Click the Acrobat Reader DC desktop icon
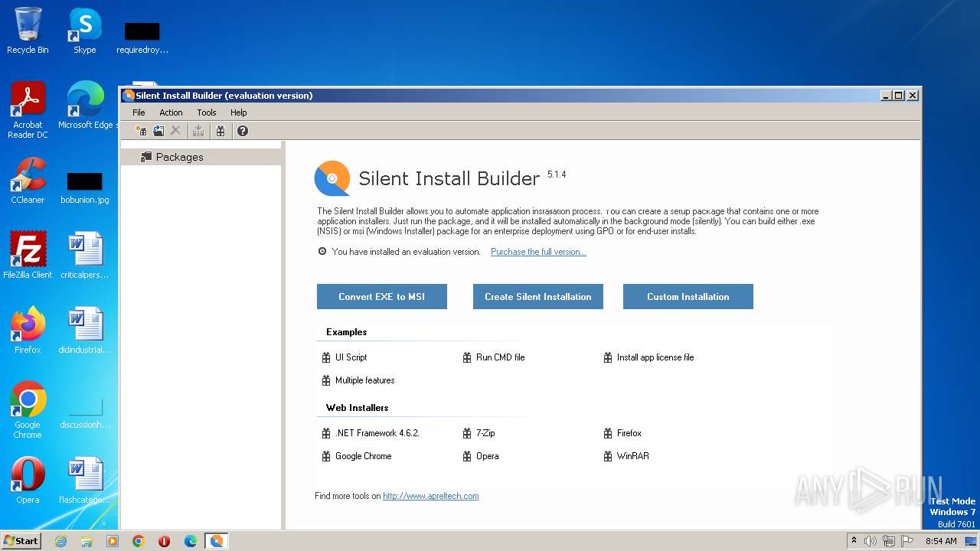This screenshot has width=980, height=551. tap(28, 110)
